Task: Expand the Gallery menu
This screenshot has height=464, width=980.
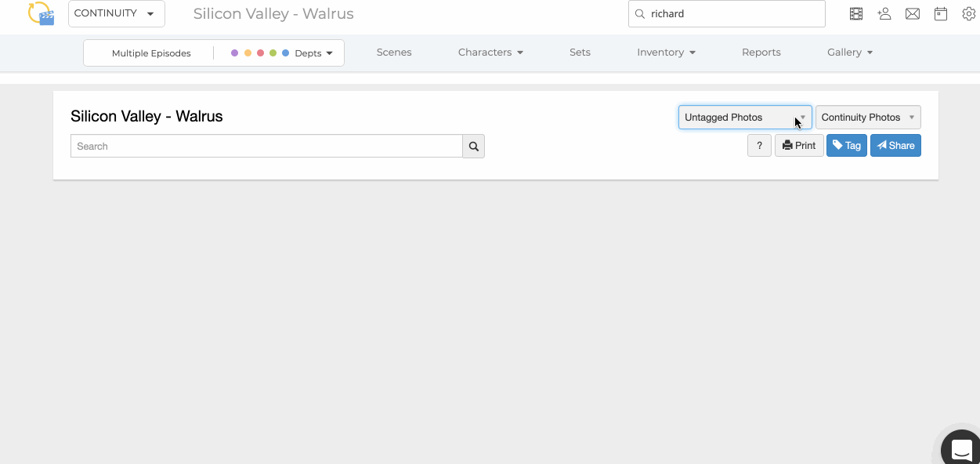Action: (850, 53)
